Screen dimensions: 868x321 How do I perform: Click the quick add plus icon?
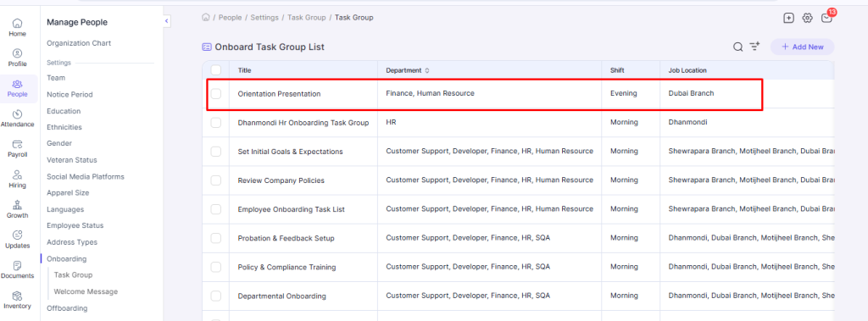[789, 18]
